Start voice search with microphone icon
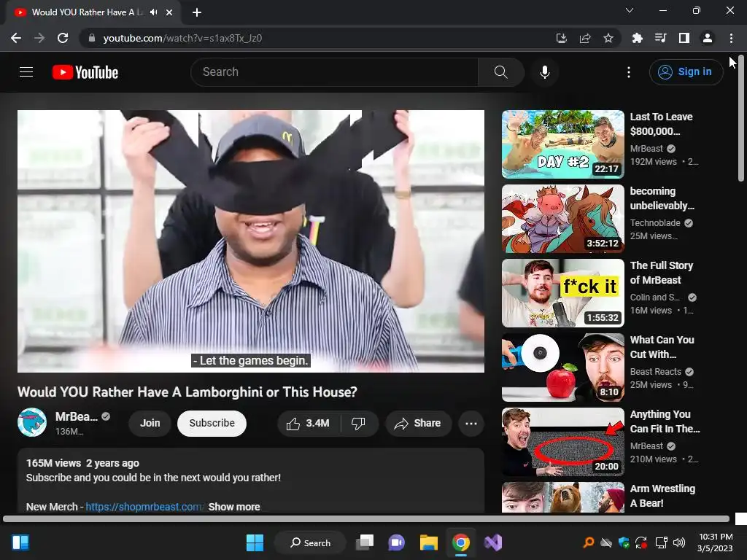Viewport: 747px width, 560px height. point(545,72)
